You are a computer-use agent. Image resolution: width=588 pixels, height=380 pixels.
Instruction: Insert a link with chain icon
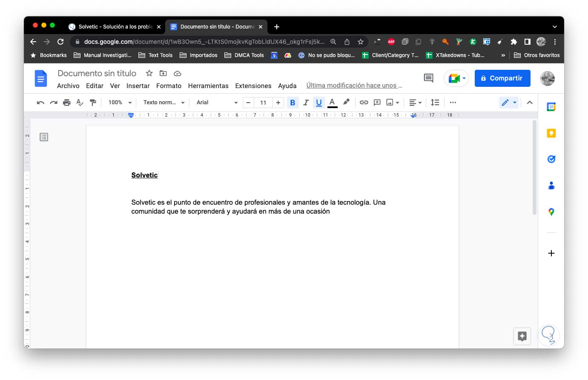364,103
